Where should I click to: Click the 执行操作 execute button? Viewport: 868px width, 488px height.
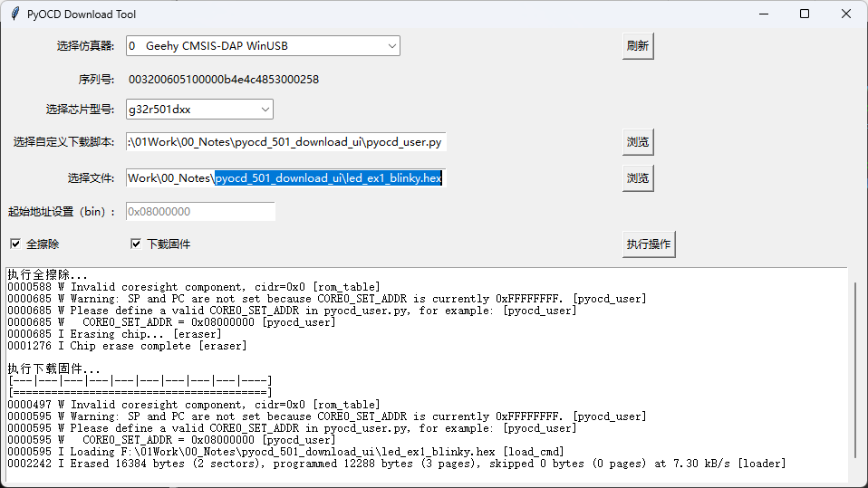click(649, 244)
